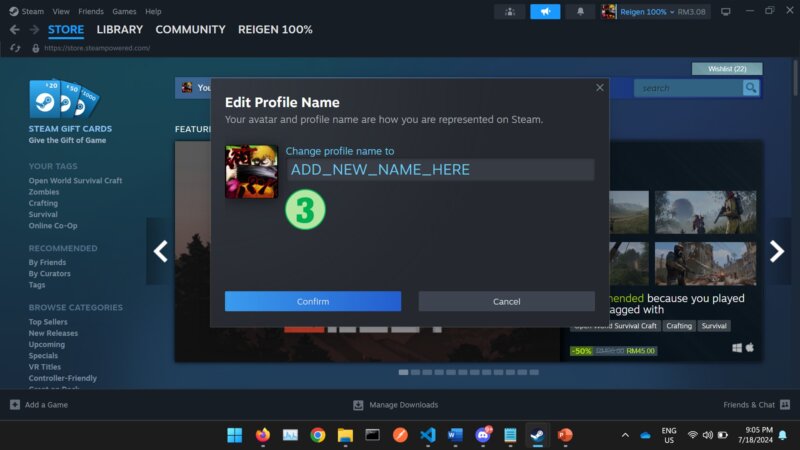This screenshot has height=450, width=800.
Task: Select first featured carousel page dot
Action: 404,372
